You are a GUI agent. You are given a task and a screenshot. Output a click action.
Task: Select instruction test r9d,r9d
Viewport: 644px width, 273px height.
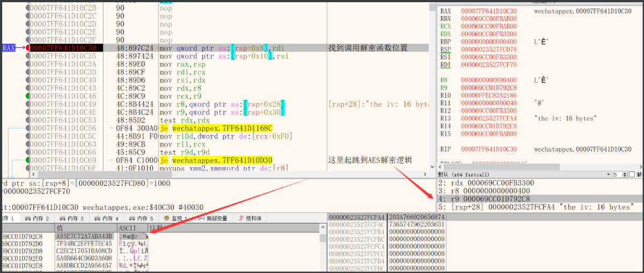(182, 153)
